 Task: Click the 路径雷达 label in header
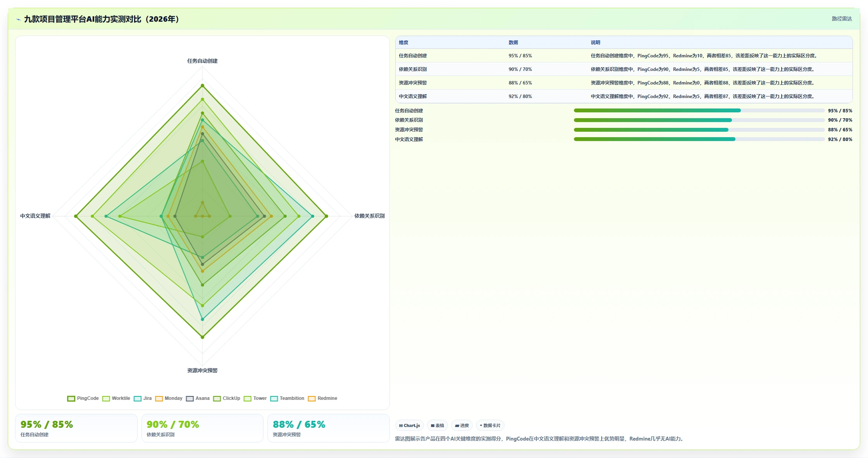click(x=842, y=19)
